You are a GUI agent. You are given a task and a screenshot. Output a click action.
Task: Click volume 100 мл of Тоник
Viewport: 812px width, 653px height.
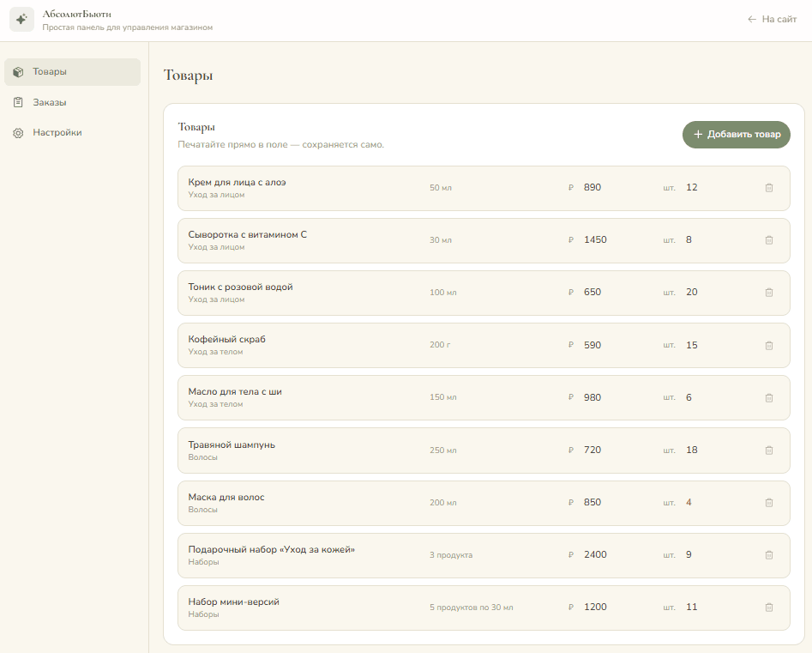(442, 293)
